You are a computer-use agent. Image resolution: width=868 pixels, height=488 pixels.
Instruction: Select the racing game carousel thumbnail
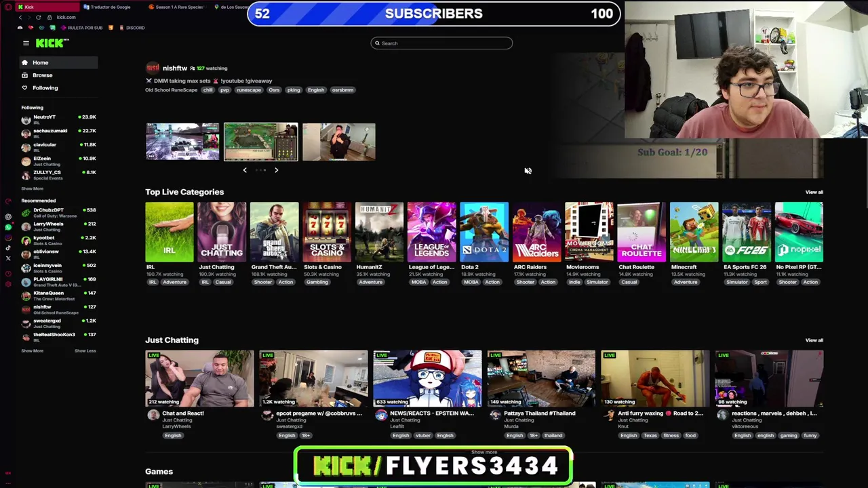click(182, 142)
